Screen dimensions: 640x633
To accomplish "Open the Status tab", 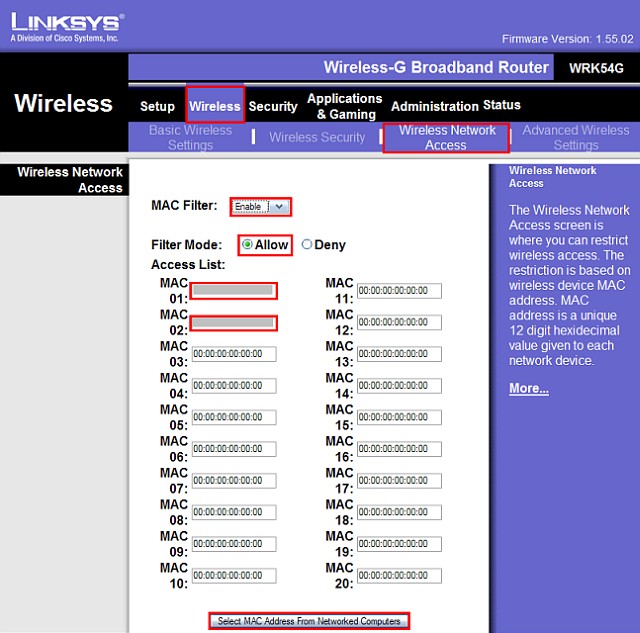I will [502, 105].
